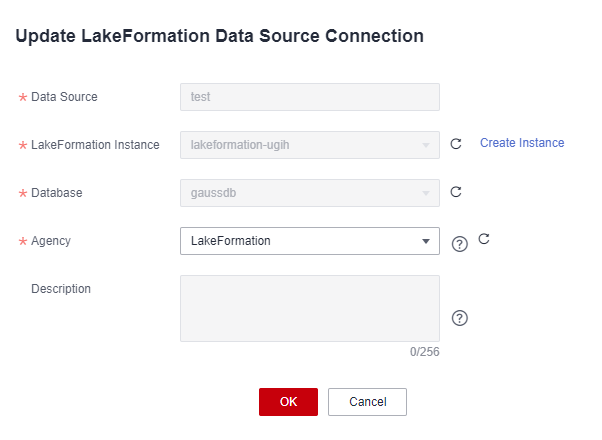Open the Database dropdown showing gaussdb
The image size is (602, 440).
click(310, 193)
